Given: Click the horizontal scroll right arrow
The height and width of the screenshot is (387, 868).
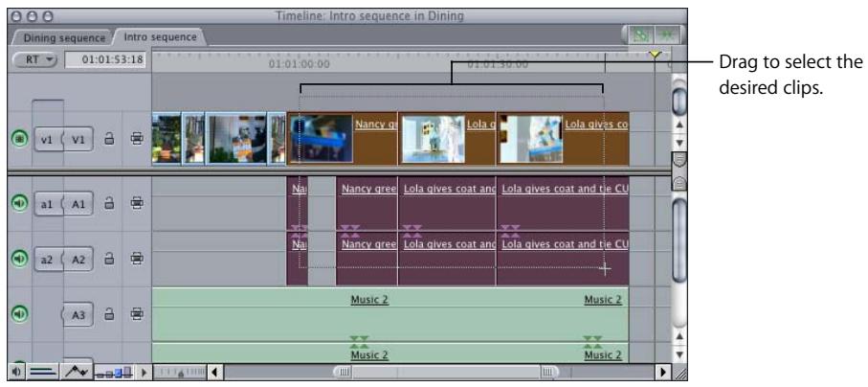Looking at the screenshot, I should (x=662, y=372).
